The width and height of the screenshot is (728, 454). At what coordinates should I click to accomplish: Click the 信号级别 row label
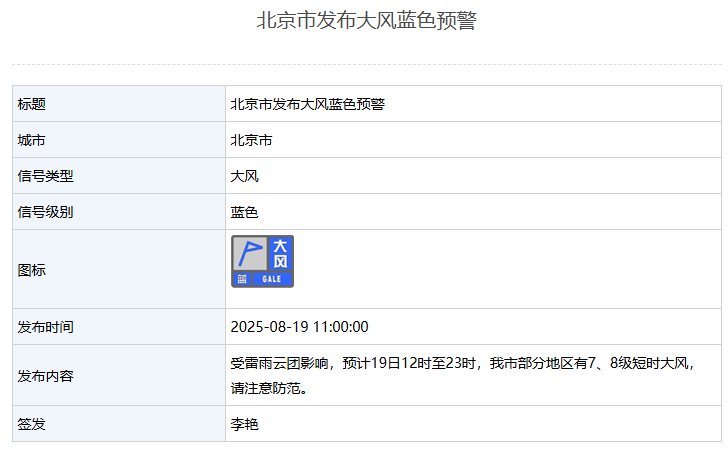[46, 212]
